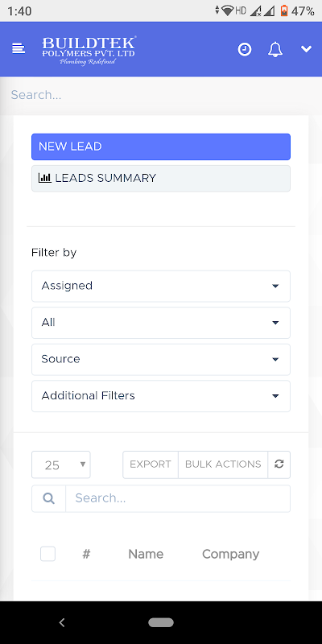322x644 pixels.
Task: Click the EXPORT button
Action: [x=151, y=464]
